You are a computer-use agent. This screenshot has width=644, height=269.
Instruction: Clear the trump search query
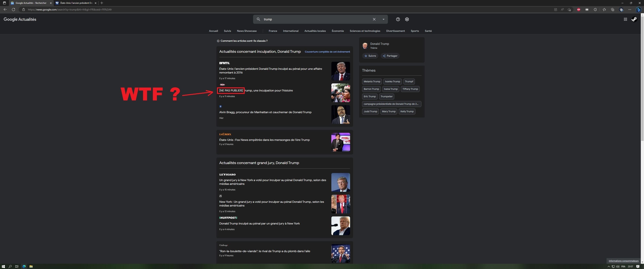[x=374, y=19]
